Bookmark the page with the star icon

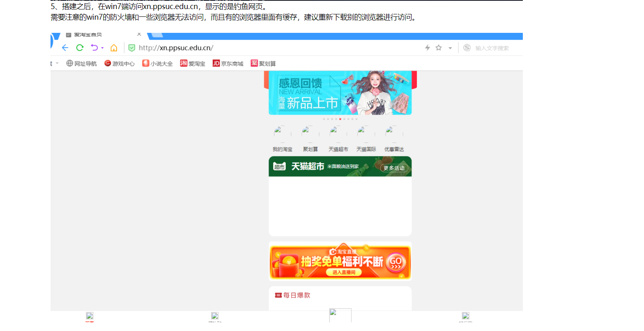point(439,48)
